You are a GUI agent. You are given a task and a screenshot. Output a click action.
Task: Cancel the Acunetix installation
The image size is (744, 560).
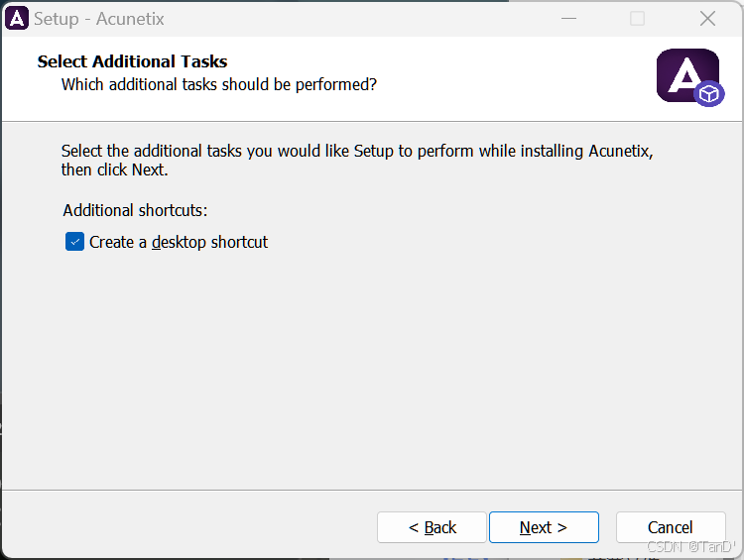[671, 527]
